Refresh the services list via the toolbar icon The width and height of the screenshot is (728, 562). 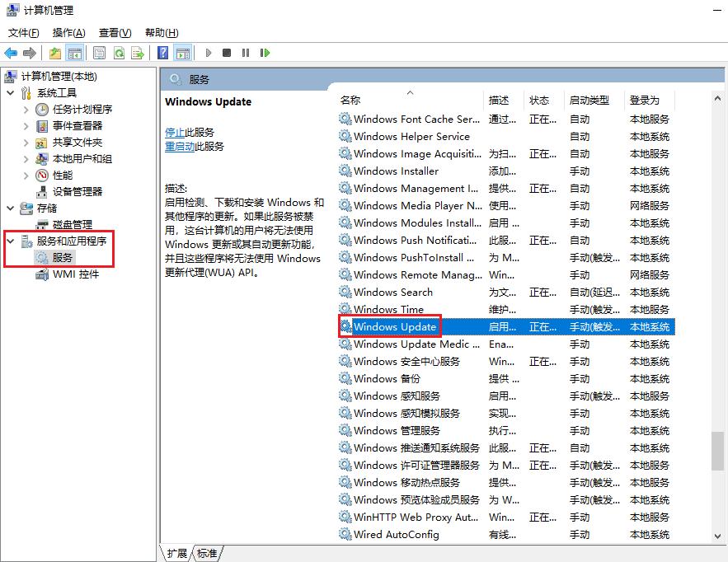tap(120, 53)
